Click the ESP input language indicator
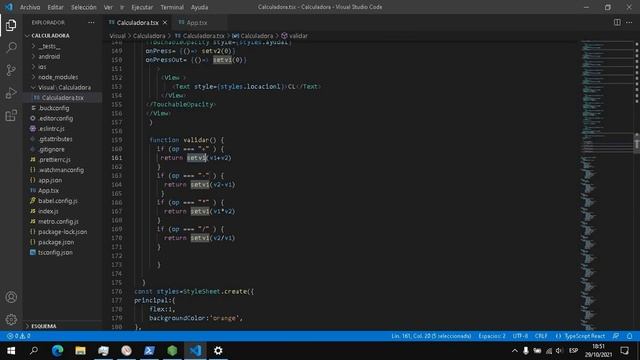The image size is (640, 360). pyautogui.click(x=573, y=351)
